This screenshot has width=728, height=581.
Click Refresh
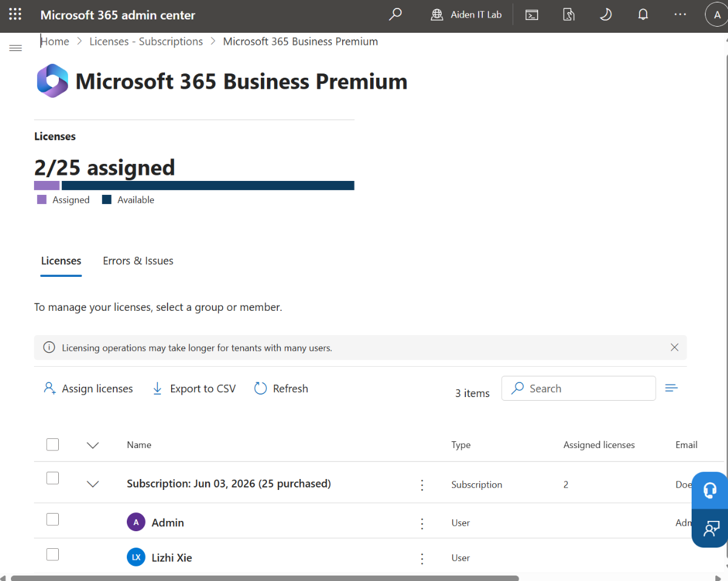coord(281,389)
